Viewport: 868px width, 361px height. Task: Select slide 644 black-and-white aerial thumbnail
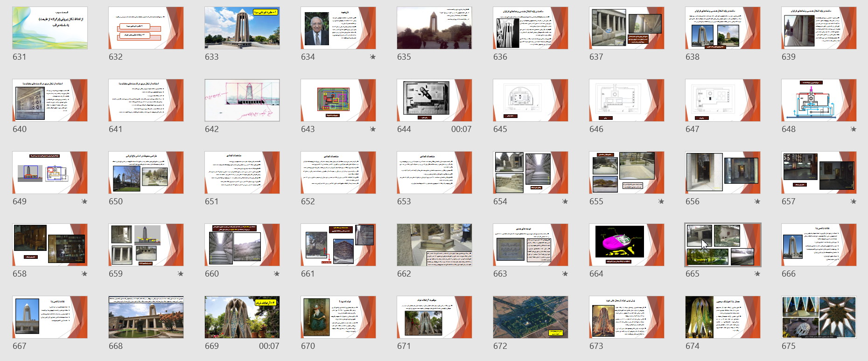(x=434, y=100)
